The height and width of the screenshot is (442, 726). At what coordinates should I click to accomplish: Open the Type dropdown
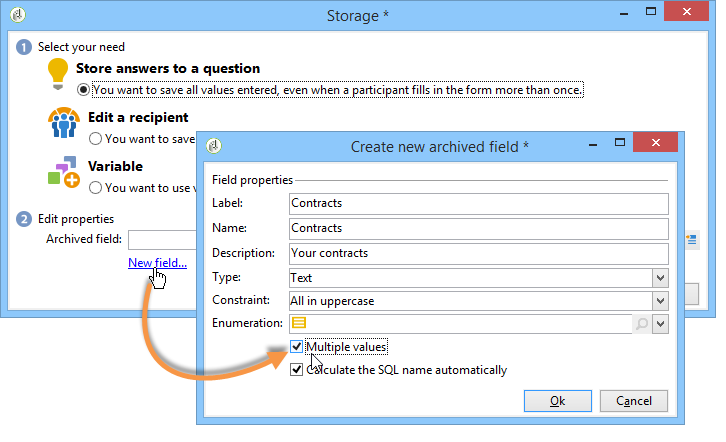659,277
